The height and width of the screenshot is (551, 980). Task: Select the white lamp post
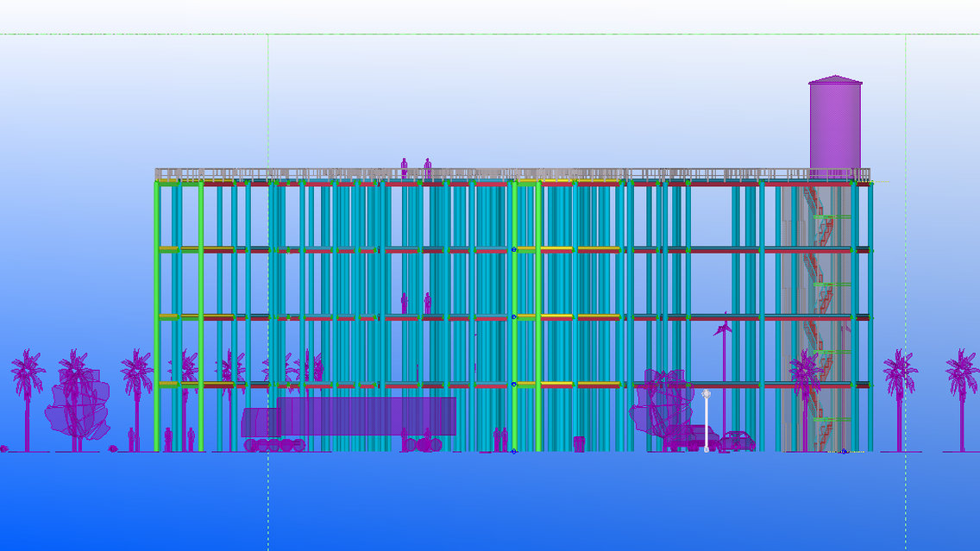(707, 420)
